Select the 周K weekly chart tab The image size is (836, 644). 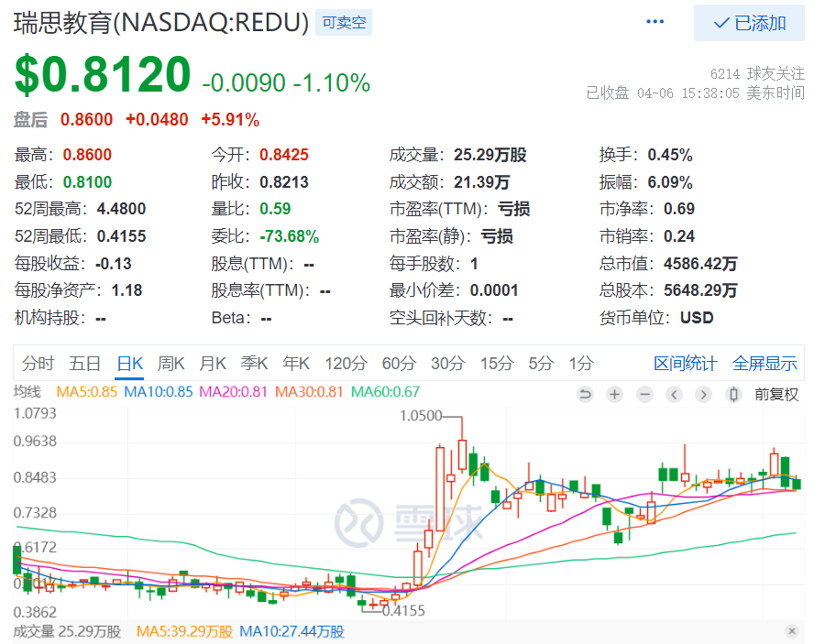point(170,364)
